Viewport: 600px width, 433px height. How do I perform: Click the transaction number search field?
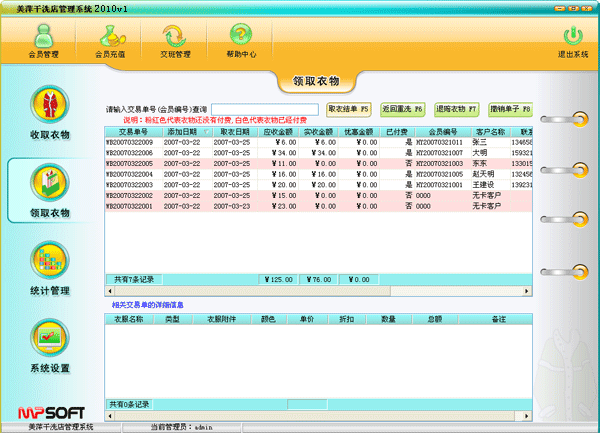[264, 109]
